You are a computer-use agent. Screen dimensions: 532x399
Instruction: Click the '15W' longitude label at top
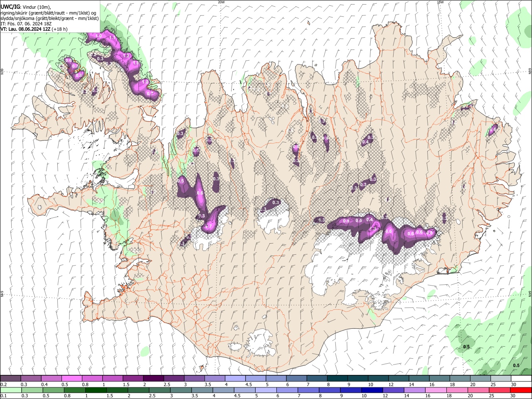click(440, 2)
